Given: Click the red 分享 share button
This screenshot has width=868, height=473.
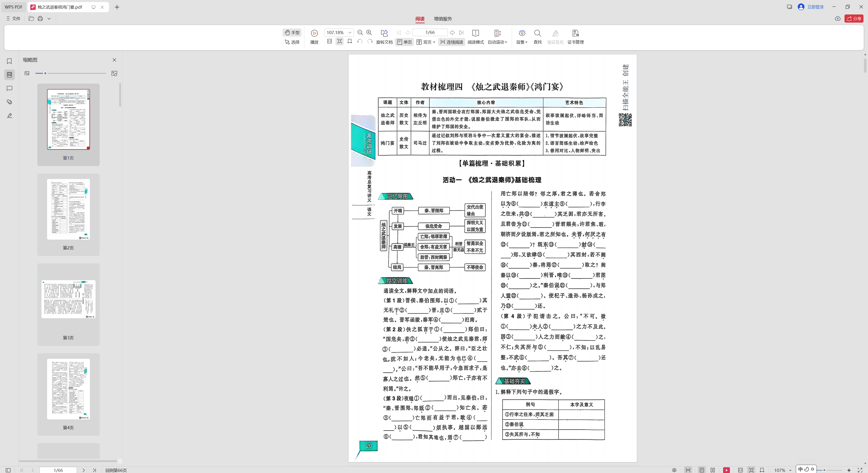Looking at the screenshot, I should pyautogui.click(x=854, y=19).
